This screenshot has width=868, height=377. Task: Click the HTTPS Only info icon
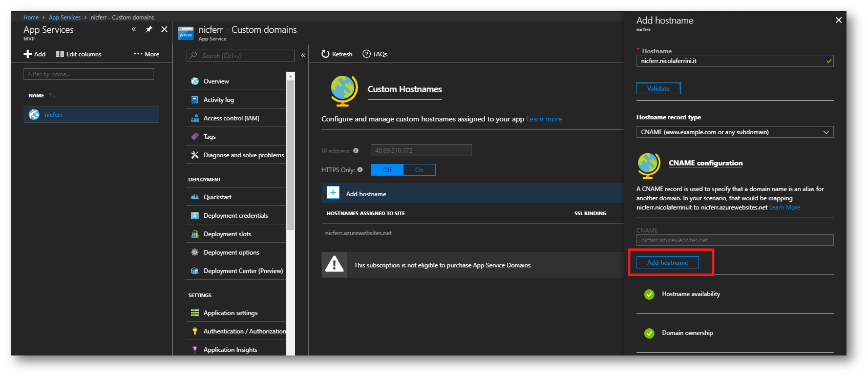pos(360,170)
